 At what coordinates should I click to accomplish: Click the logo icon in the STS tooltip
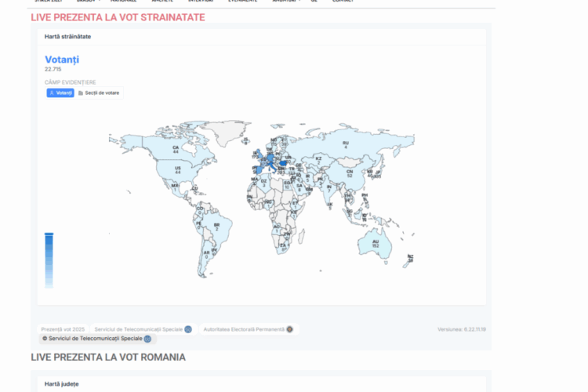147,339
